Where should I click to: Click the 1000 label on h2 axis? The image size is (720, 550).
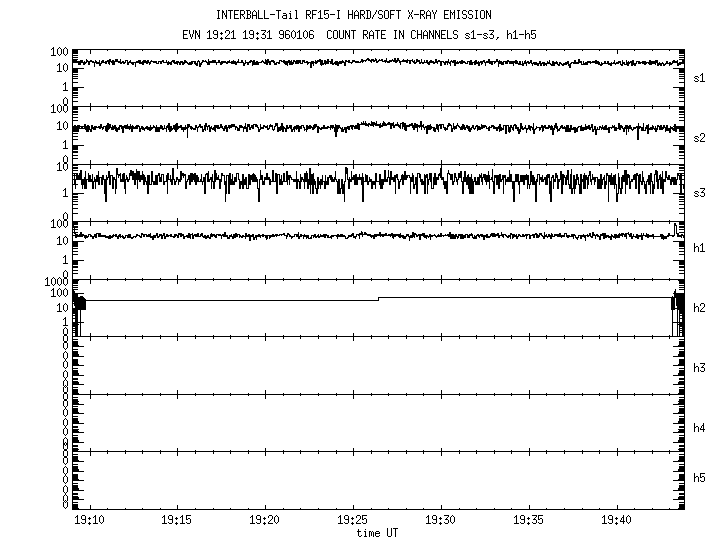point(56,283)
